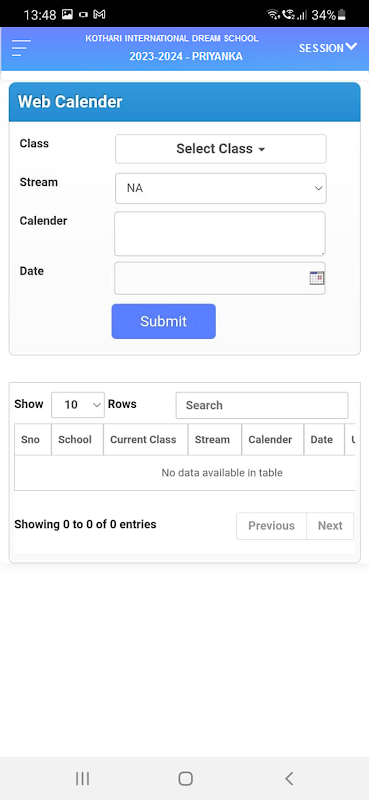Sort table by Date column header
Image resolution: width=369 pixels, height=800 pixels.
(324, 440)
